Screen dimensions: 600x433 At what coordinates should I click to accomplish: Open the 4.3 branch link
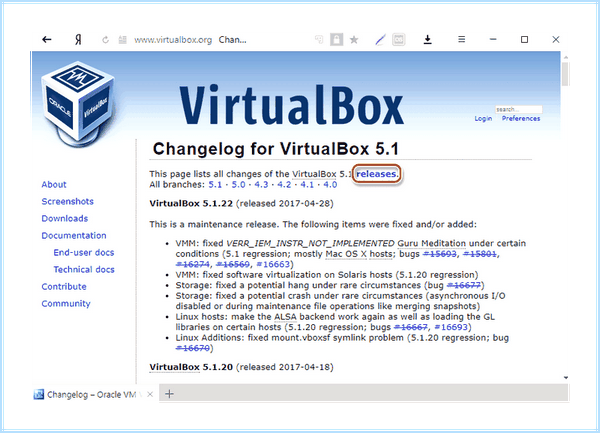[x=261, y=185]
